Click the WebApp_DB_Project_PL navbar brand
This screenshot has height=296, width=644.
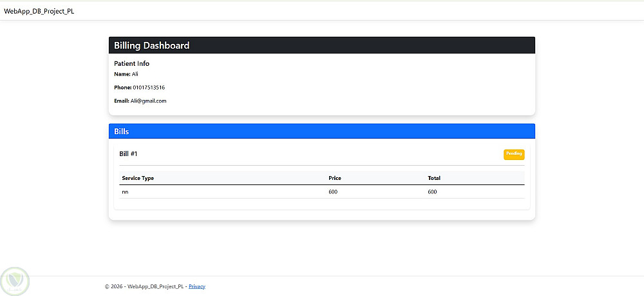coord(39,11)
